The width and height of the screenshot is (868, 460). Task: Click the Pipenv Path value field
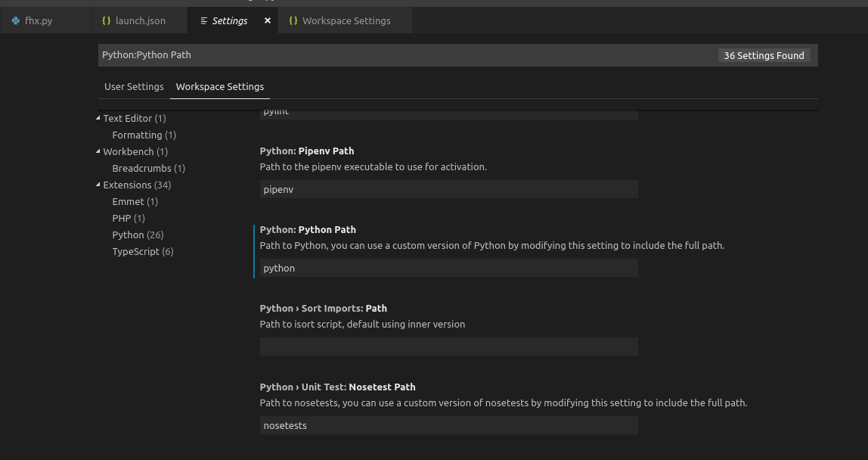[448, 189]
